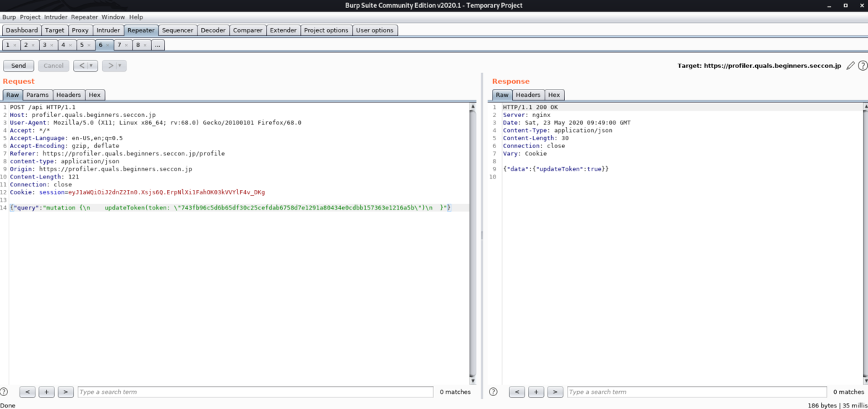The height and width of the screenshot is (409, 868).
Task: Select Repeater sub-tab 8
Action: tap(137, 45)
